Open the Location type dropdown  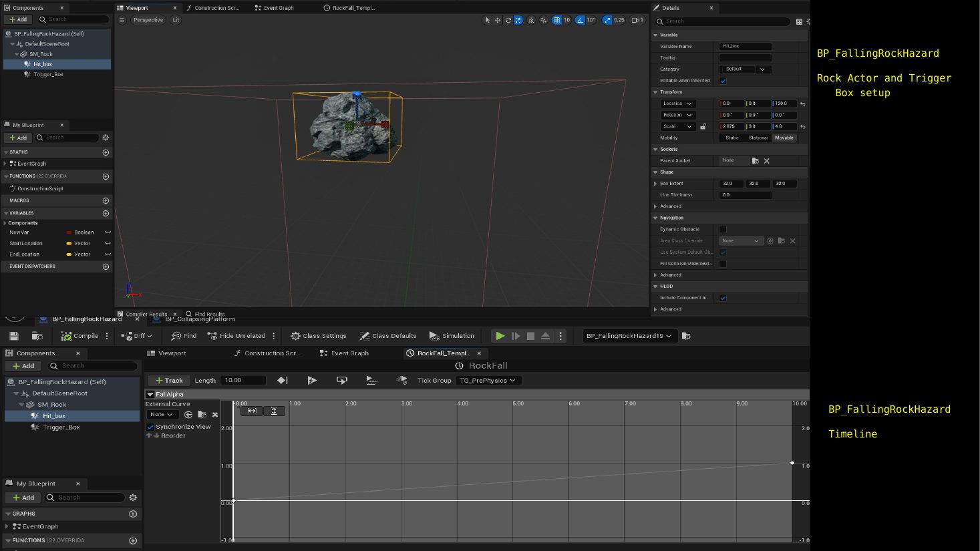pyautogui.click(x=678, y=104)
